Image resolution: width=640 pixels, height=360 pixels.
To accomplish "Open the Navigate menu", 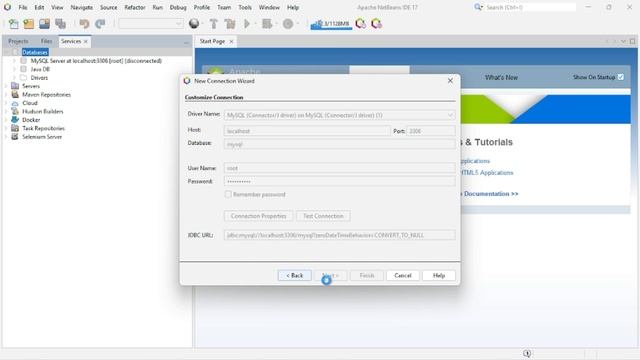I will tap(82, 7).
